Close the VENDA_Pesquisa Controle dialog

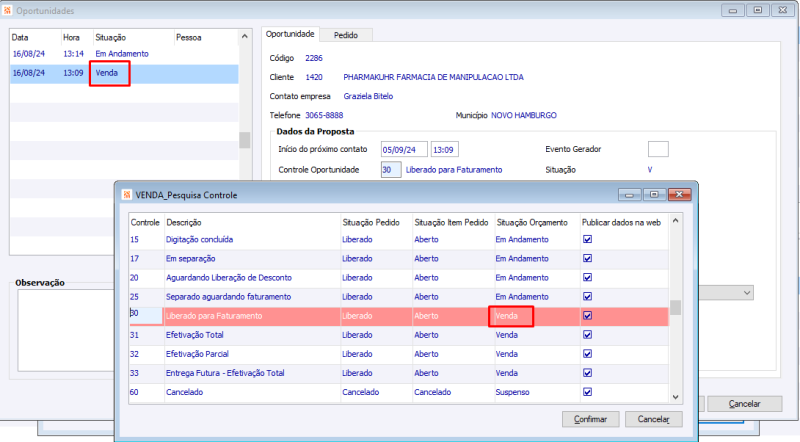(x=679, y=194)
